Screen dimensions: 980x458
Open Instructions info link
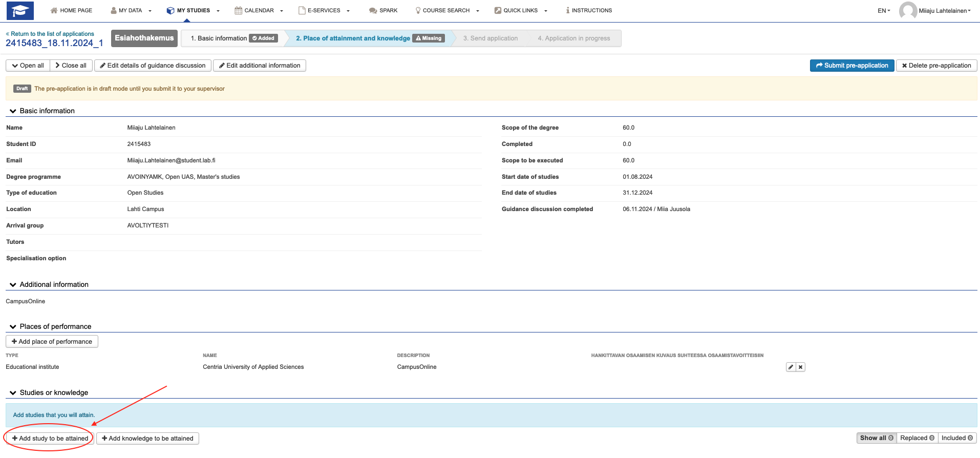click(x=588, y=11)
